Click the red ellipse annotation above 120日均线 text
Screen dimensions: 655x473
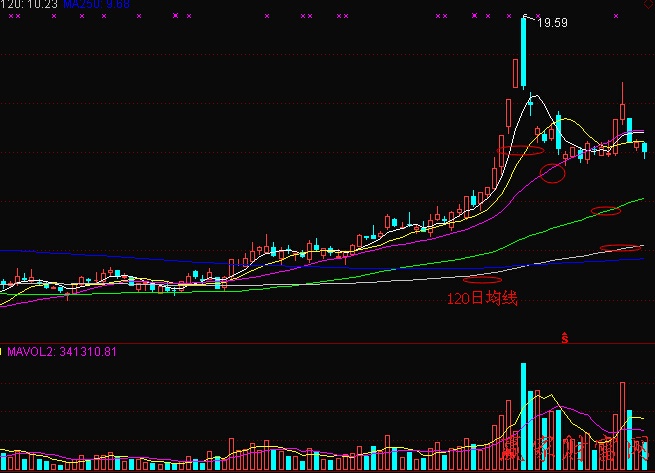tap(482, 280)
